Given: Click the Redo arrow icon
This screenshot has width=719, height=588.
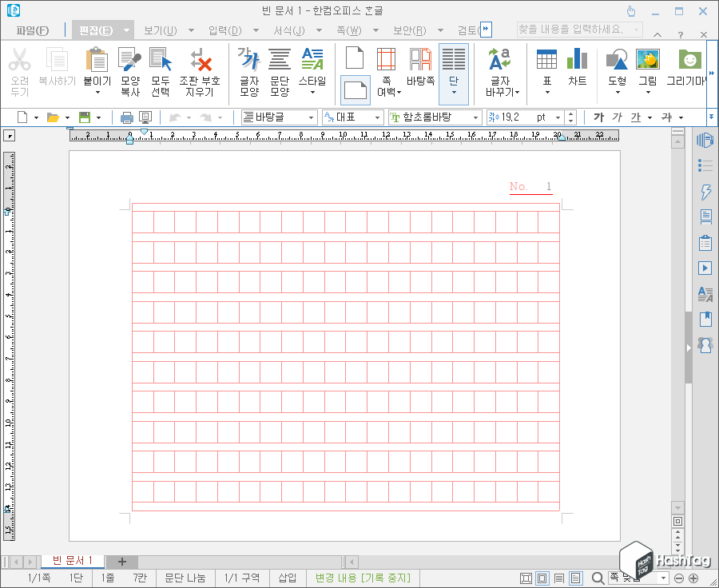Looking at the screenshot, I should pos(206,118).
